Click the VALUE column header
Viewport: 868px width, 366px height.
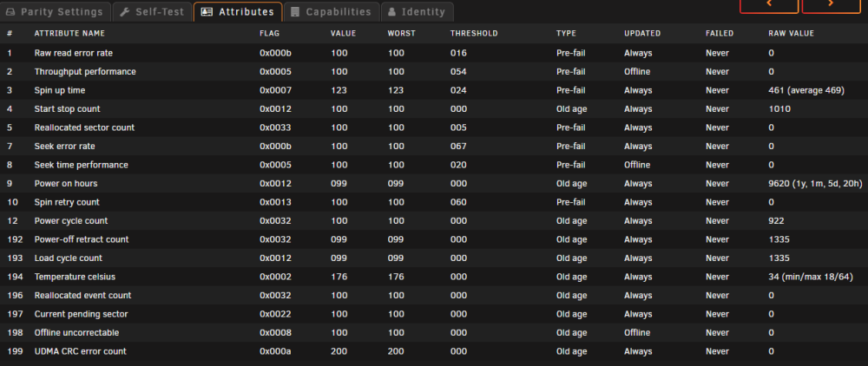point(343,33)
